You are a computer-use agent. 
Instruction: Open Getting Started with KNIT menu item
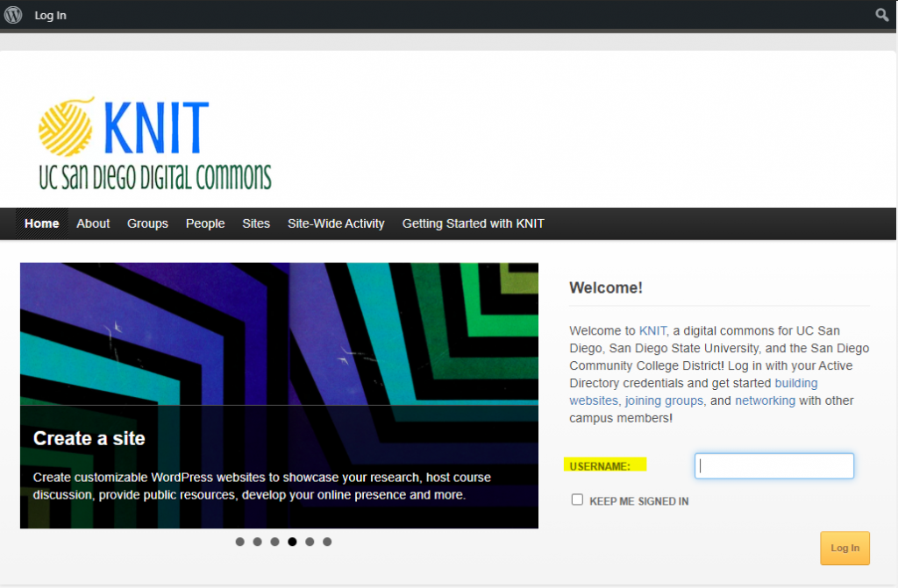473,223
